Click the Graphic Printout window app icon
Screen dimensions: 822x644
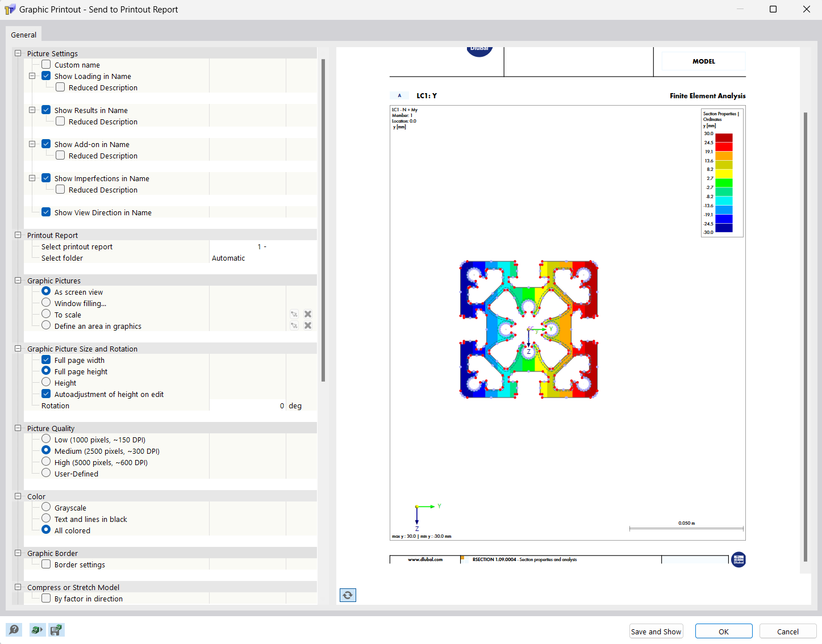[10, 9]
